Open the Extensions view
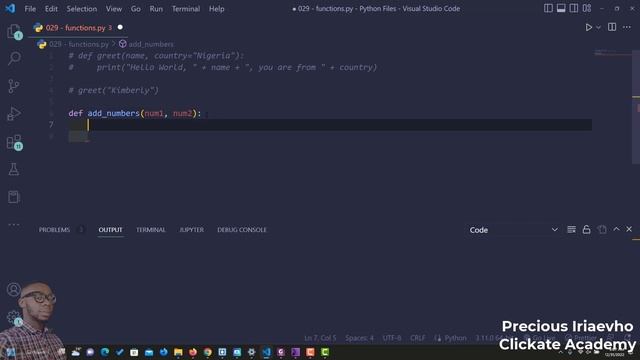This screenshot has height=360, width=640. 14,142
